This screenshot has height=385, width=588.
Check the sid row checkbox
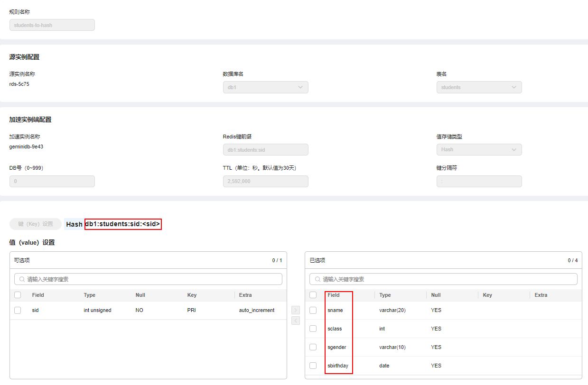(18, 310)
